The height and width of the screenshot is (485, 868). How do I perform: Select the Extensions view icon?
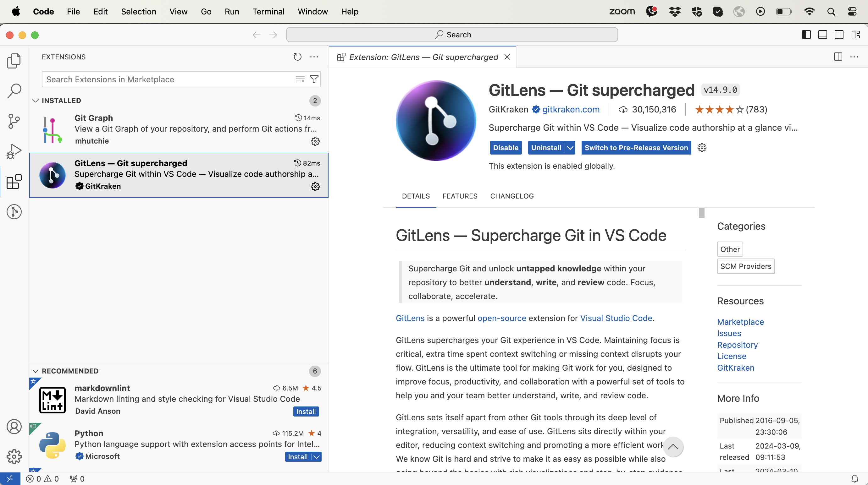pos(14,182)
